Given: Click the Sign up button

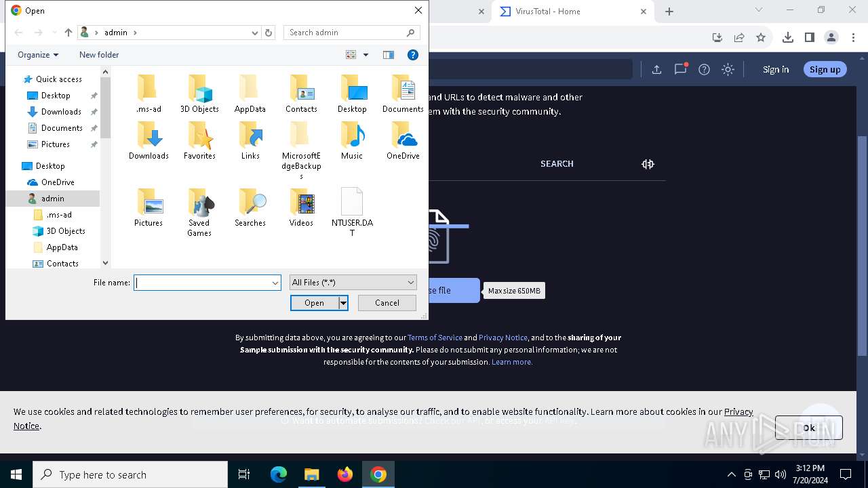Looking at the screenshot, I should point(825,69).
